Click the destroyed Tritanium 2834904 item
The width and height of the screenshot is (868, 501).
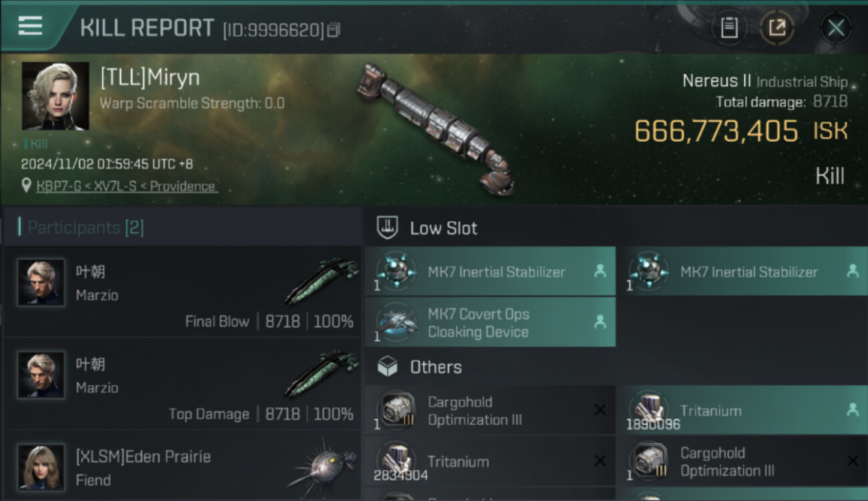(x=489, y=462)
